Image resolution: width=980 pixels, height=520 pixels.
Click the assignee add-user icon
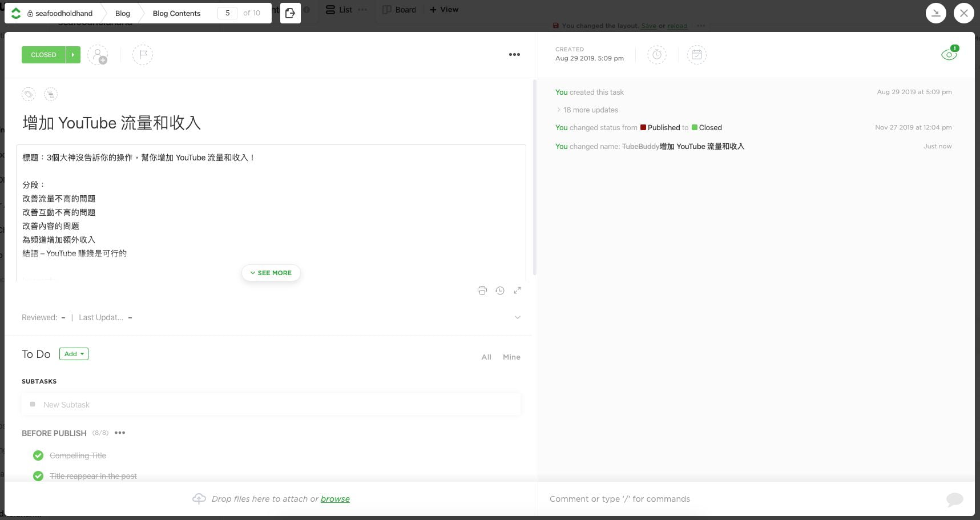98,55
